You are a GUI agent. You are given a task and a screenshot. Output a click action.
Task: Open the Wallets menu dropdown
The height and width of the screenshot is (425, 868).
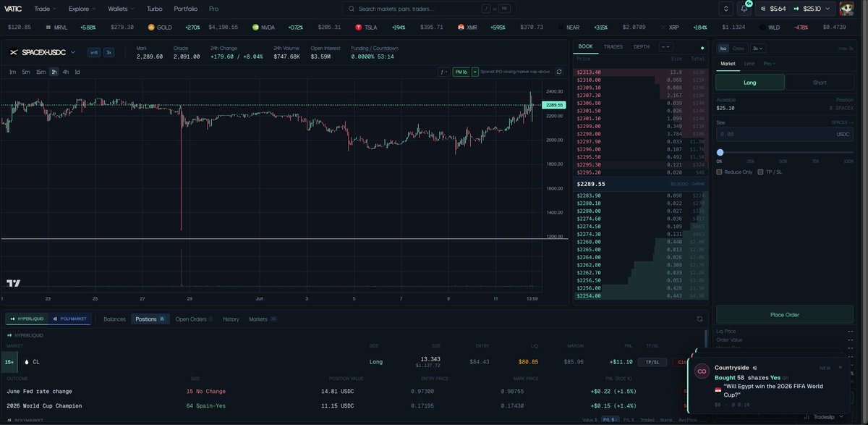coord(121,9)
